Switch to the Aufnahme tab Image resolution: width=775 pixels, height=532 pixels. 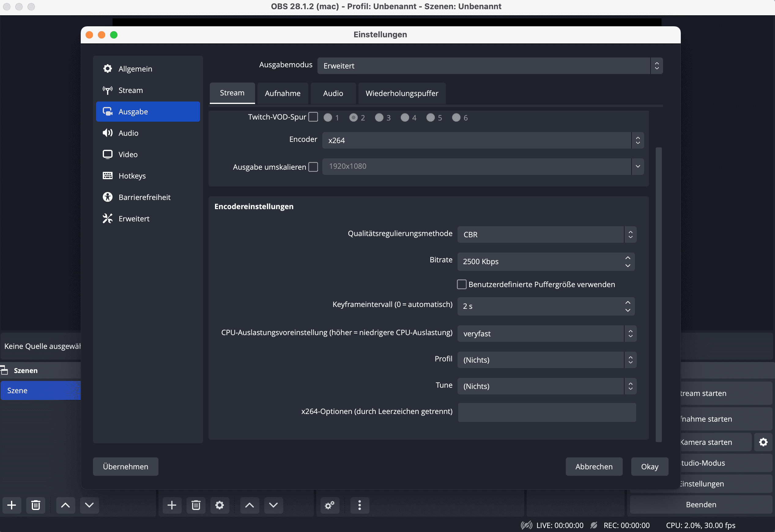[x=282, y=92]
